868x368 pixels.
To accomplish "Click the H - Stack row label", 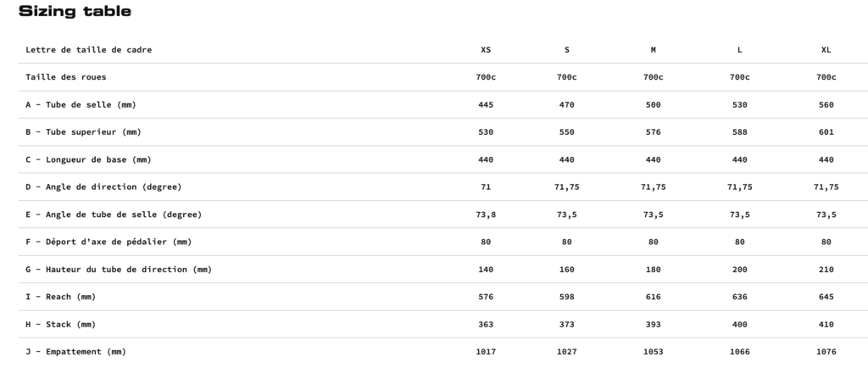I will pyautogui.click(x=61, y=324).
